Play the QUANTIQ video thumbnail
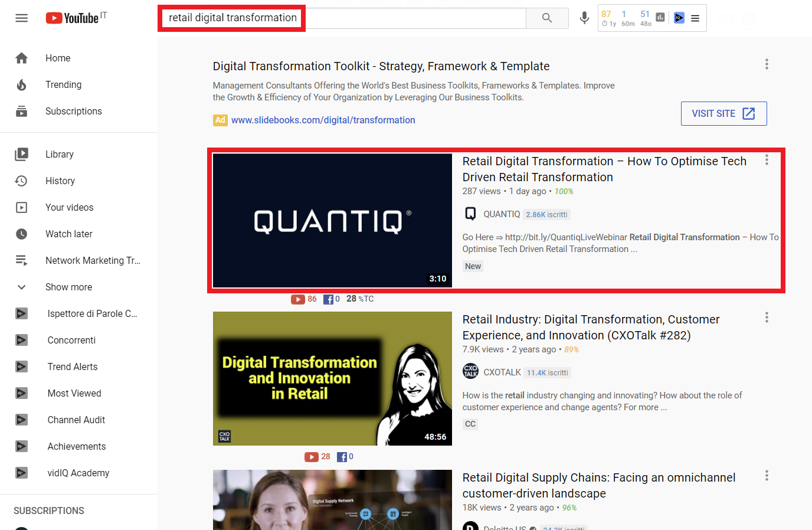The width and height of the screenshot is (812, 530). tap(332, 221)
